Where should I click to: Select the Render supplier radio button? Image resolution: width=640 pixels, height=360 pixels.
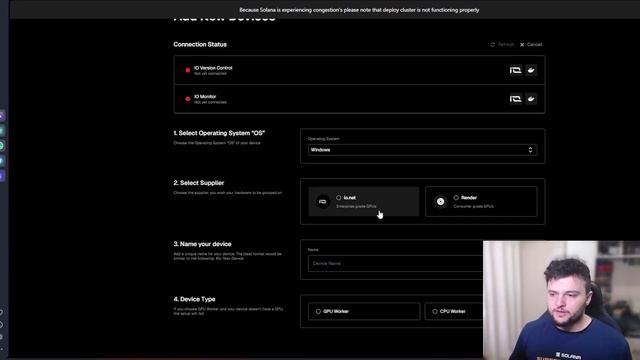click(456, 198)
